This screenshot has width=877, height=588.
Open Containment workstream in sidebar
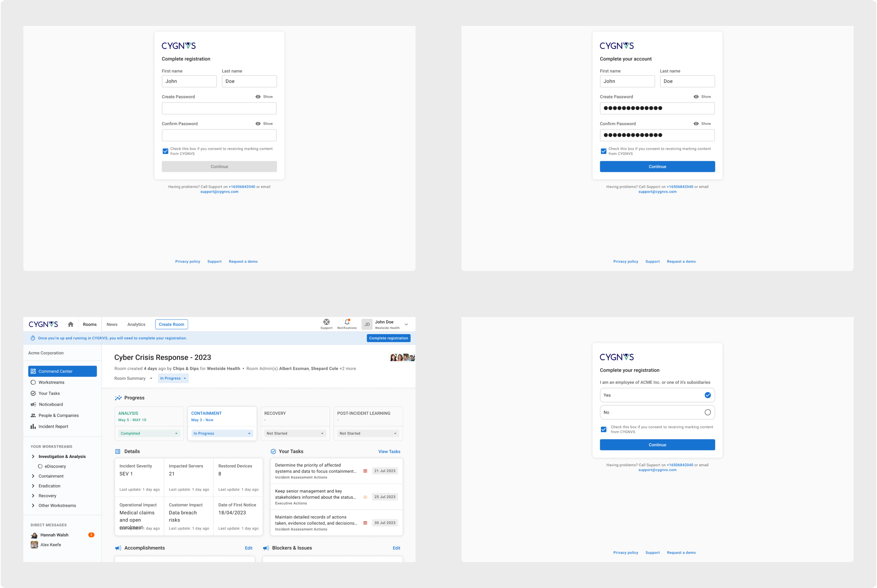pos(51,476)
